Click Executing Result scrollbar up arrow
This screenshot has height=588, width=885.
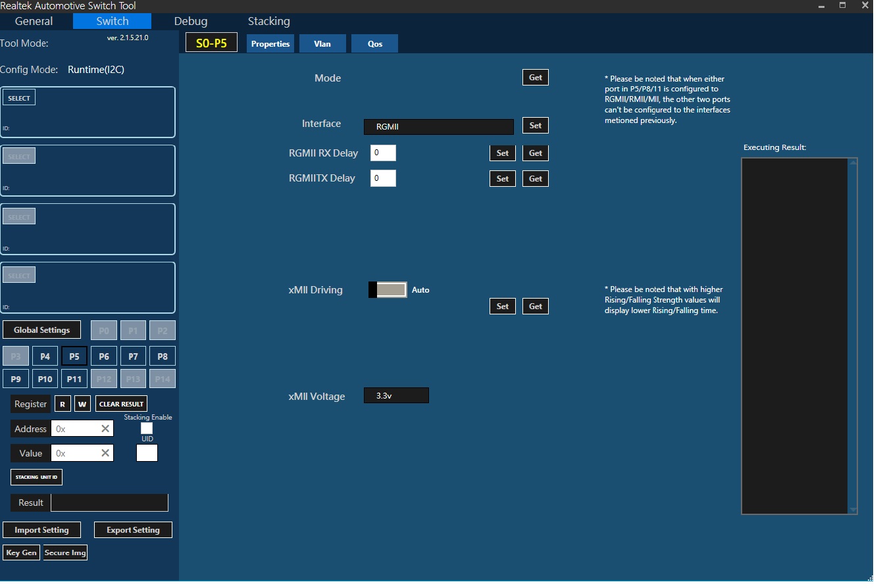853,162
